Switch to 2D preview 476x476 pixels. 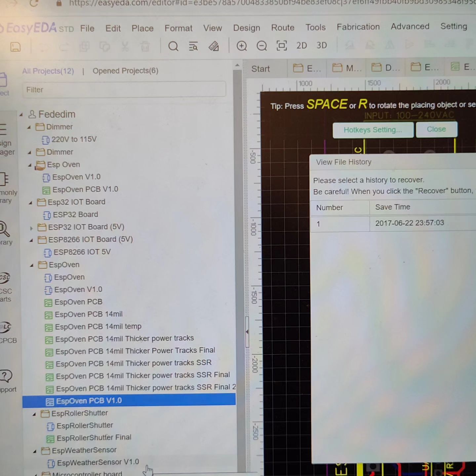[301, 46]
